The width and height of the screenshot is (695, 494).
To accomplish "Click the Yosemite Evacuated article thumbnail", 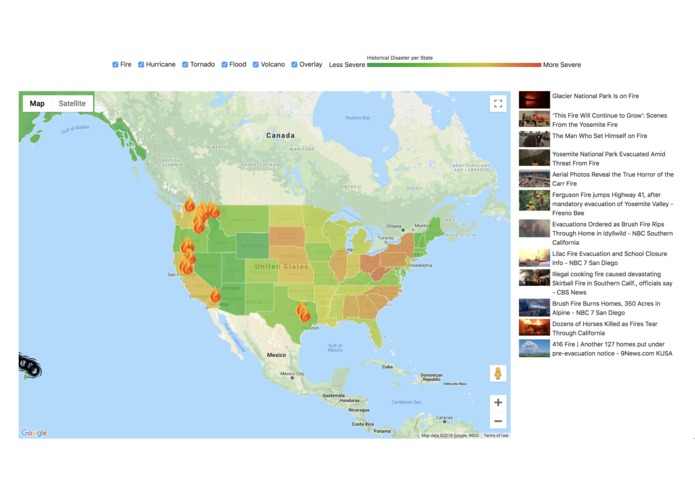I will [534, 158].
